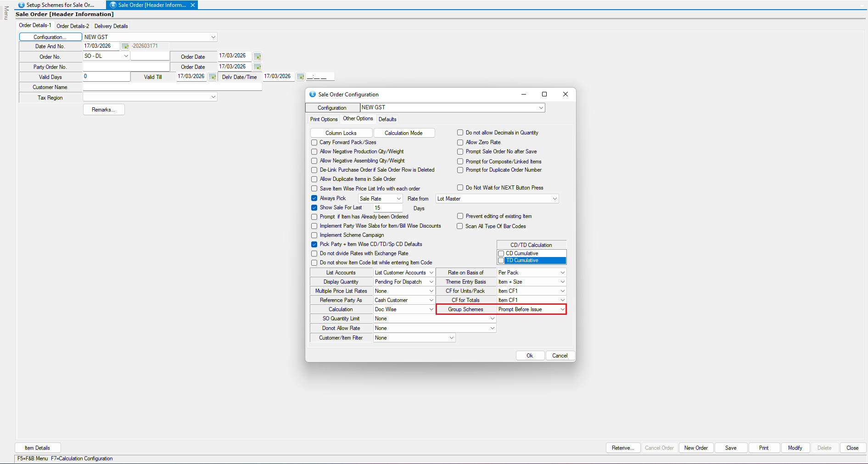Viewport: 868px width, 464px height.
Task: Close the Sale Order [Header Information] tab
Action: pyautogui.click(x=193, y=5)
